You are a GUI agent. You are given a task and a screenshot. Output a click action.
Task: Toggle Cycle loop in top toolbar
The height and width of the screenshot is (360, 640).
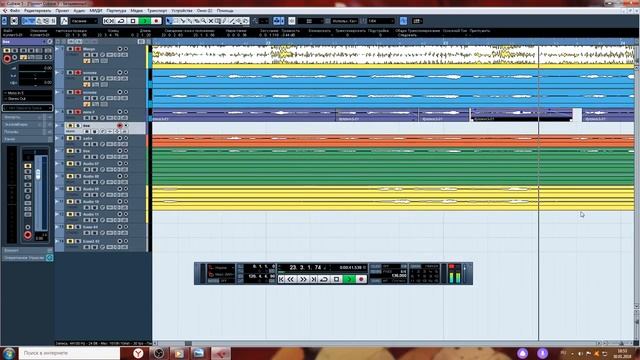coord(121,21)
